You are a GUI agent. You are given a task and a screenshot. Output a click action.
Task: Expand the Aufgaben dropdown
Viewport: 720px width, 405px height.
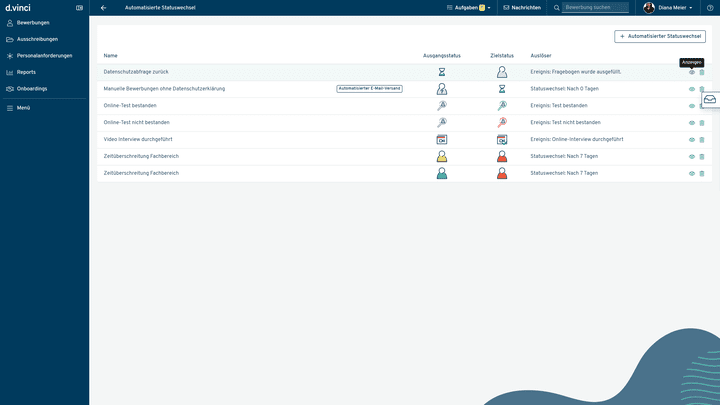tap(469, 7)
